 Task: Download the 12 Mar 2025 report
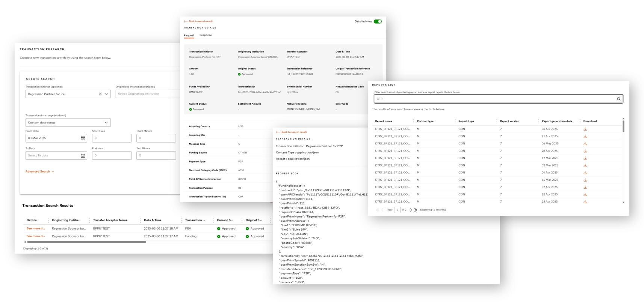click(585, 158)
